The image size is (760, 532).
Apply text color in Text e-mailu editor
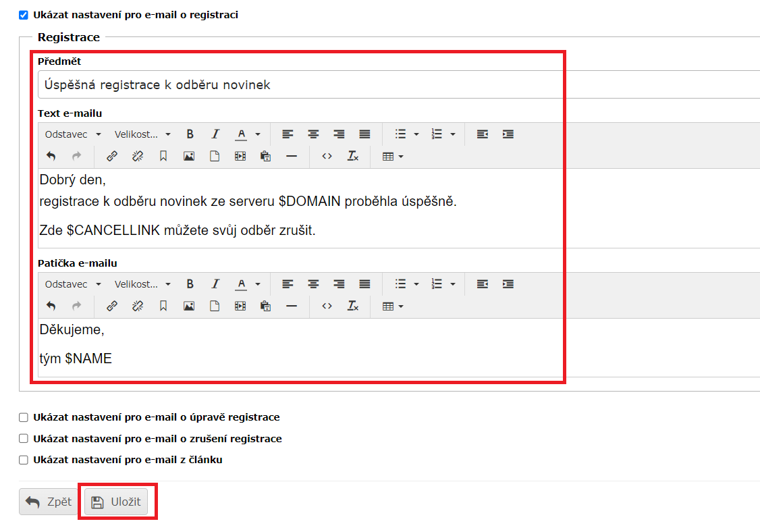click(241, 134)
